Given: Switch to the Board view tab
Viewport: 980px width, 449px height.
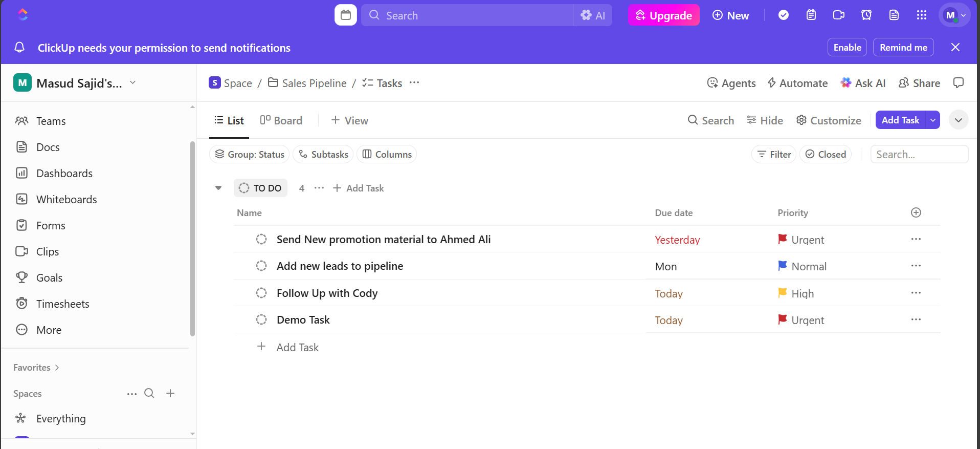Looking at the screenshot, I should (281, 120).
